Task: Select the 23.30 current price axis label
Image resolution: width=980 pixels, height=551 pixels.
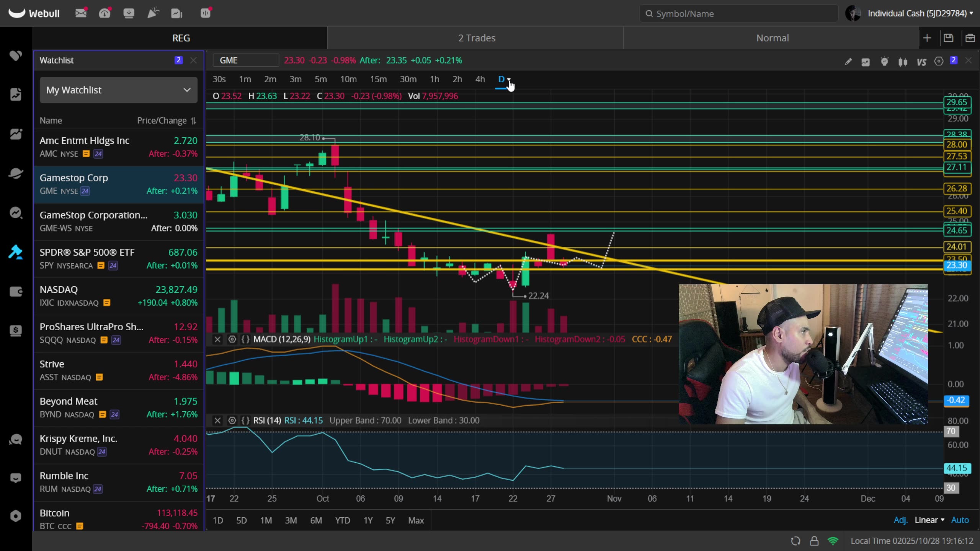Action: click(957, 265)
